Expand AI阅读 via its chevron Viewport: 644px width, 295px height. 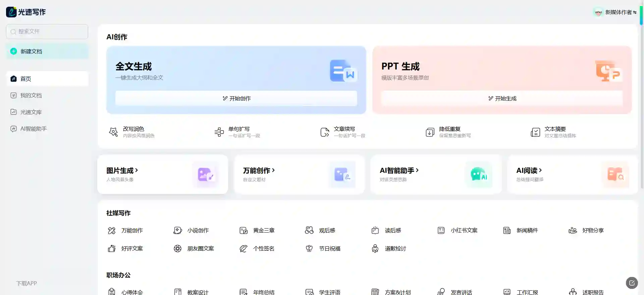(540, 170)
